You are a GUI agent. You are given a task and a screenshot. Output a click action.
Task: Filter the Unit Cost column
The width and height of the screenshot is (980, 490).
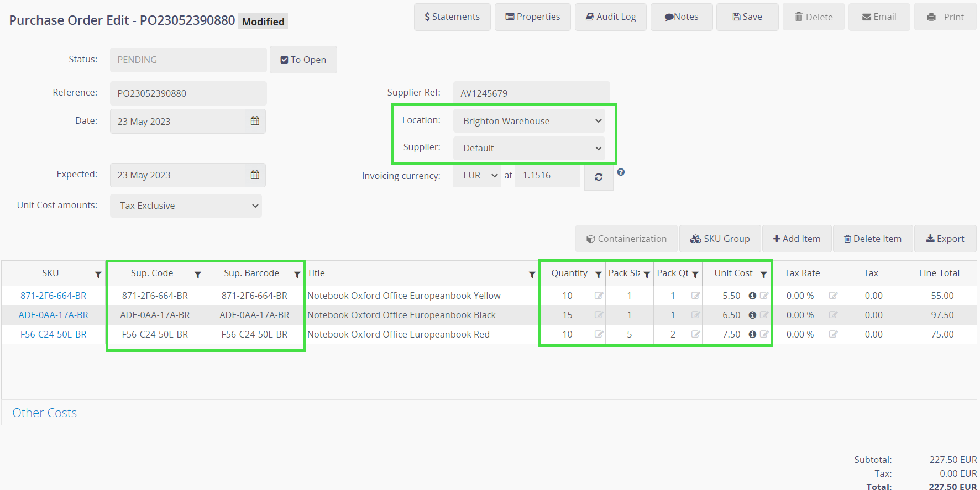click(763, 275)
